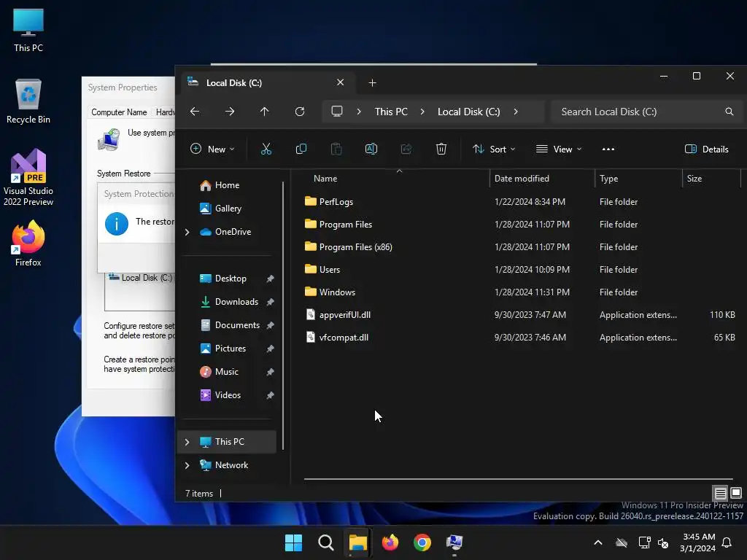The height and width of the screenshot is (560, 747).
Task: Unpin Desktop from Quick access
Action: (270, 279)
